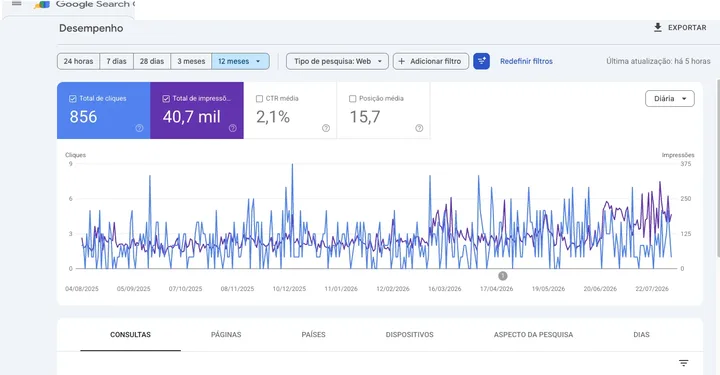Screen dimensions: 720x375
Task: Click the 10/12/2025 axis date label
Action: click(289, 289)
